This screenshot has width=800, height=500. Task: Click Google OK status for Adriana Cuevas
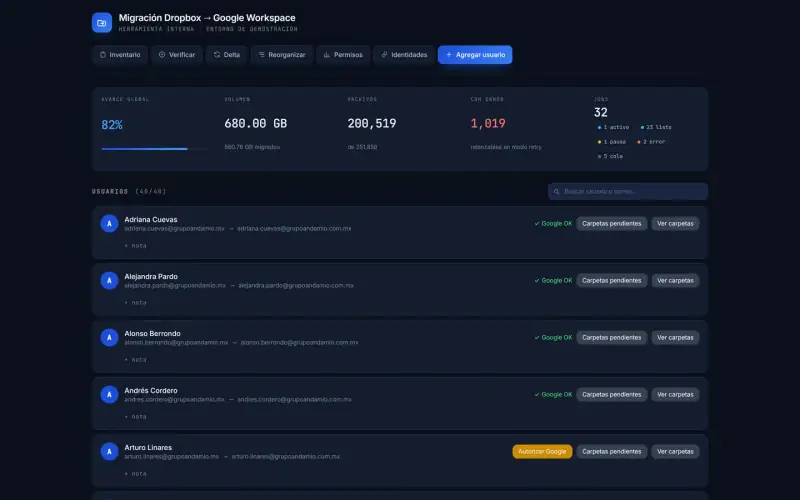(553, 223)
